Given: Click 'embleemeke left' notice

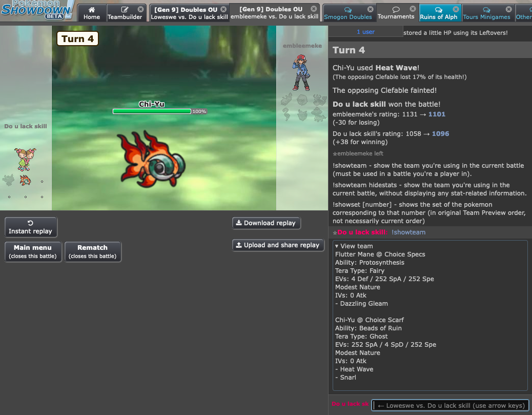Looking at the screenshot, I should click(x=358, y=153).
